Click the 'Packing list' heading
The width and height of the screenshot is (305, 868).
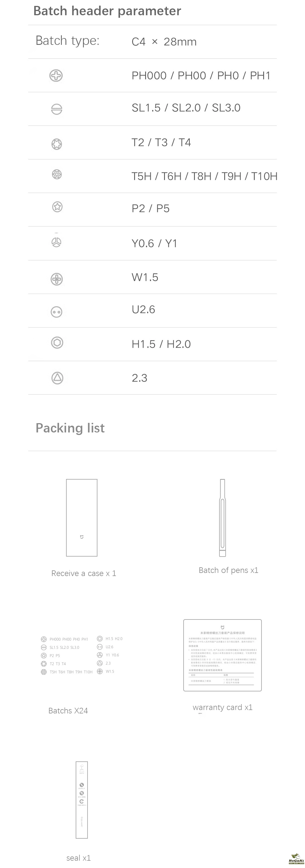click(x=70, y=428)
